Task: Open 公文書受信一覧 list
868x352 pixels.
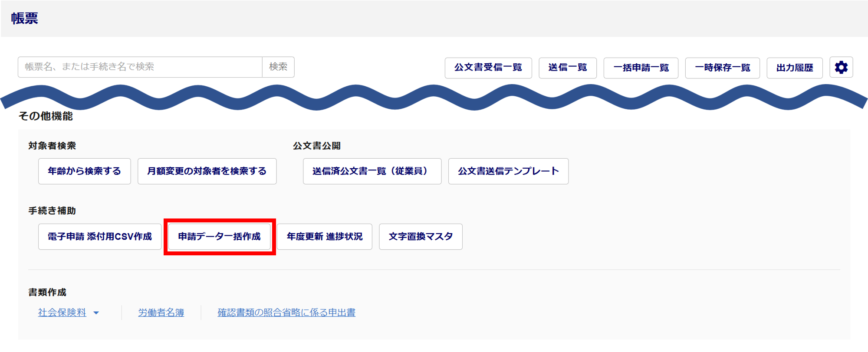Action: [488, 68]
